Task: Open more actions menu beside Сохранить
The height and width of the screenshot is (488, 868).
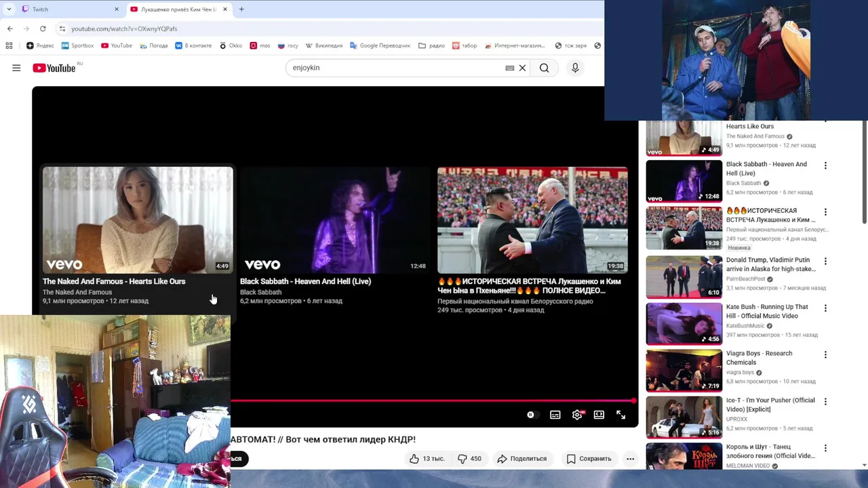Action: coord(630,459)
